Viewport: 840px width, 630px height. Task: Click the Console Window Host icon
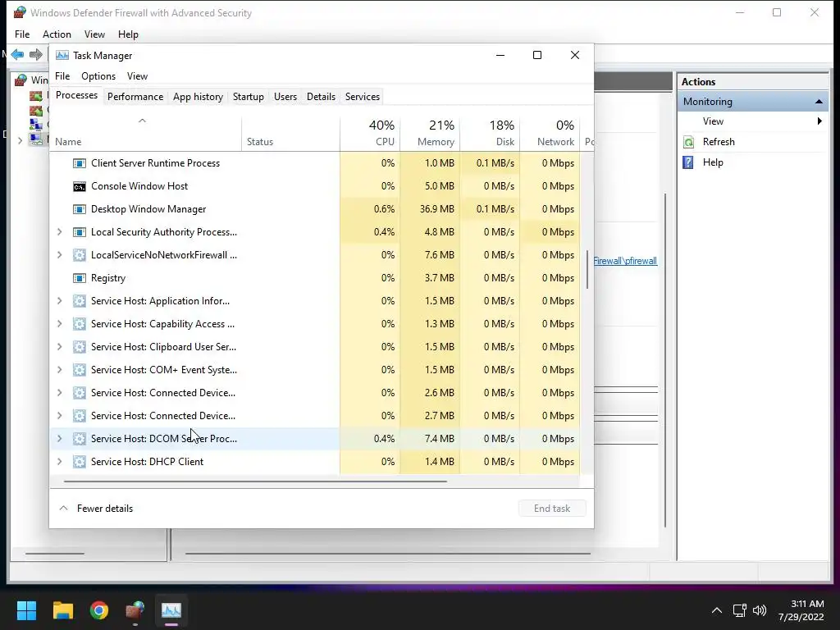click(x=80, y=186)
